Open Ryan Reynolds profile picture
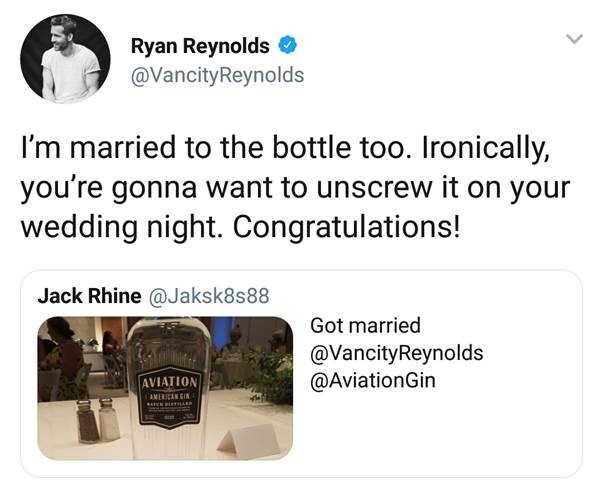The image size is (603, 499). click(x=65, y=59)
